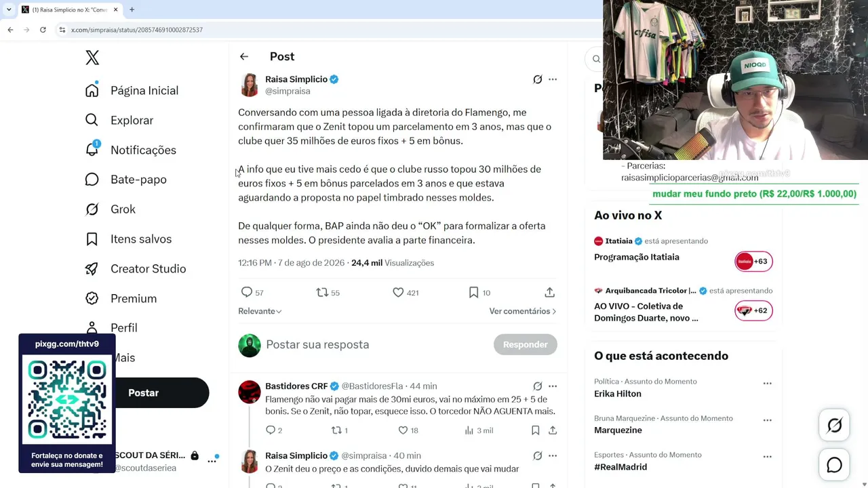Screen dimensions: 868x488
Task: Open the Bastidores CRF profile avatar
Action: (x=250, y=392)
